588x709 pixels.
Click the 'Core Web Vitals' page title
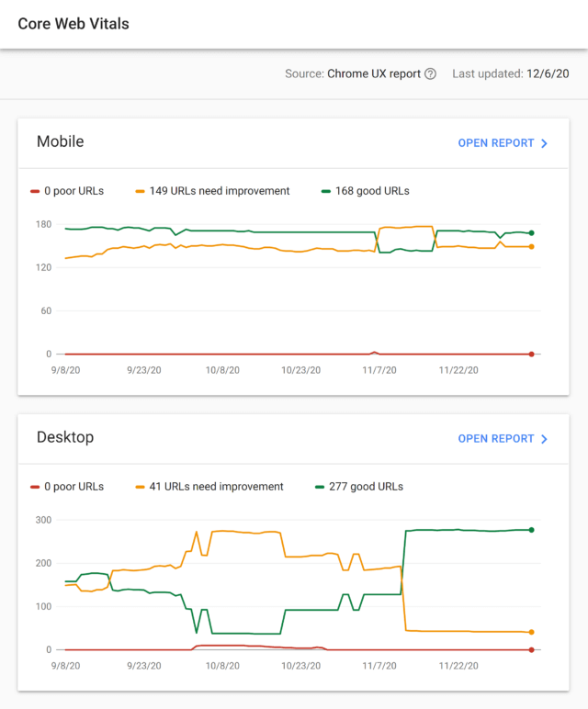coord(73,24)
